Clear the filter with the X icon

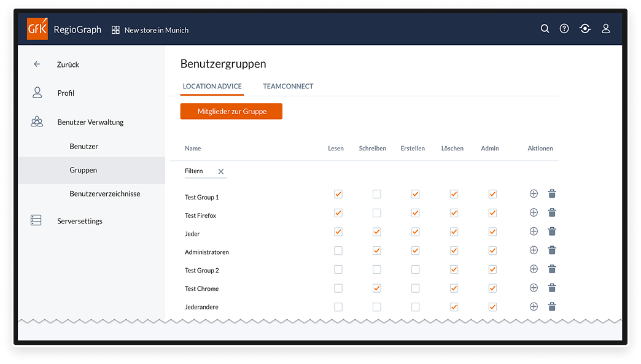point(221,172)
